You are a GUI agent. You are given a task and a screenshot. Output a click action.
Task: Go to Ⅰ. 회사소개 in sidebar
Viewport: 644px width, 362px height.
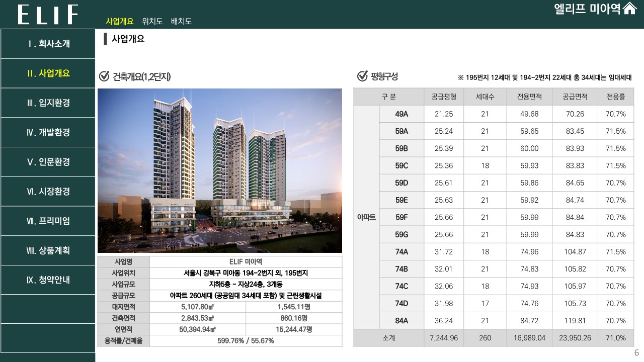click(48, 44)
